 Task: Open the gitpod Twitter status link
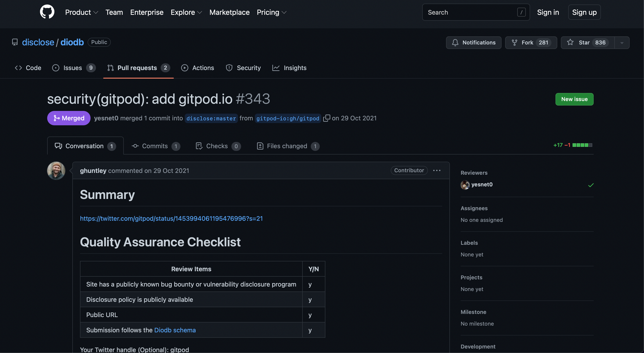point(171,218)
